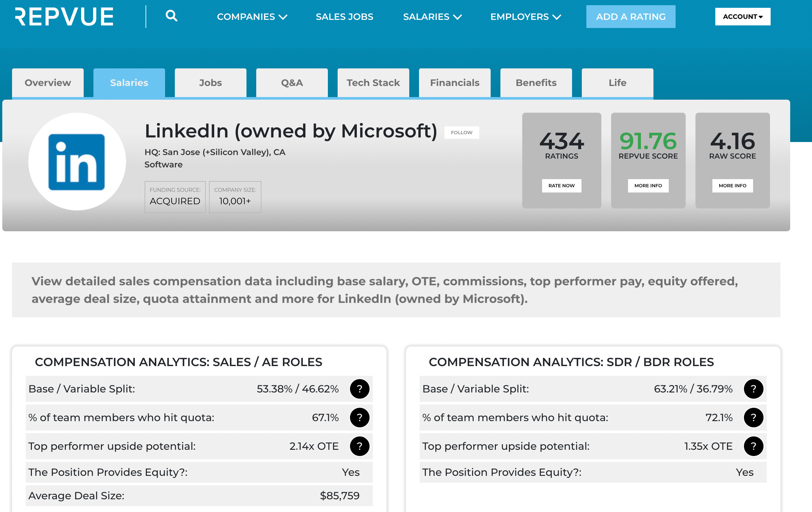This screenshot has height=512, width=812.
Task: Click the 2.14x OTE value
Action: [x=314, y=446]
